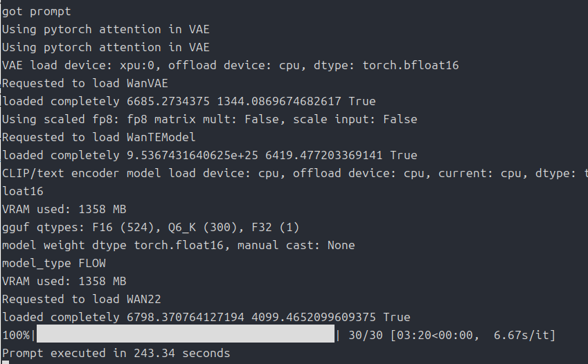Click the '30/30' iteration counter
Image resolution: width=588 pixels, height=364 pixels.
pyautogui.click(x=365, y=335)
